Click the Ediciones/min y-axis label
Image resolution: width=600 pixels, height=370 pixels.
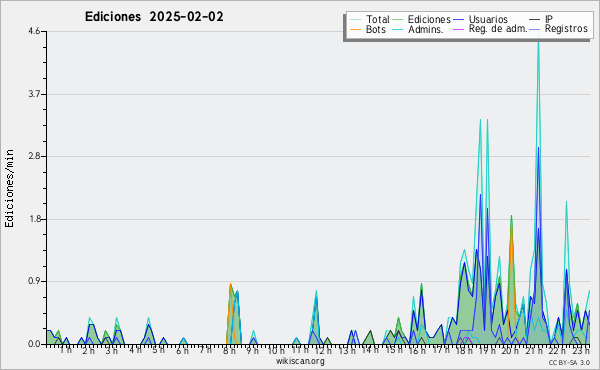pyautogui.click(x=9, y=188)
